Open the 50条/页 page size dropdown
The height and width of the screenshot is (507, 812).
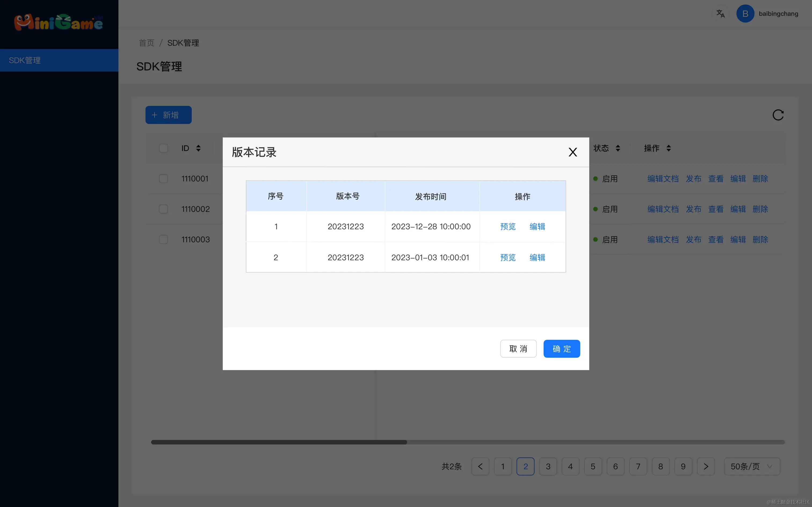click(x=752, y=466)
